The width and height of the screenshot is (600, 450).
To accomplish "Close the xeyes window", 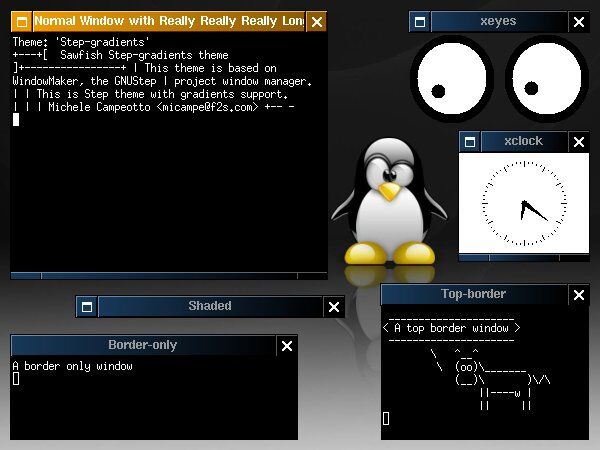I will tap(579, 22).
